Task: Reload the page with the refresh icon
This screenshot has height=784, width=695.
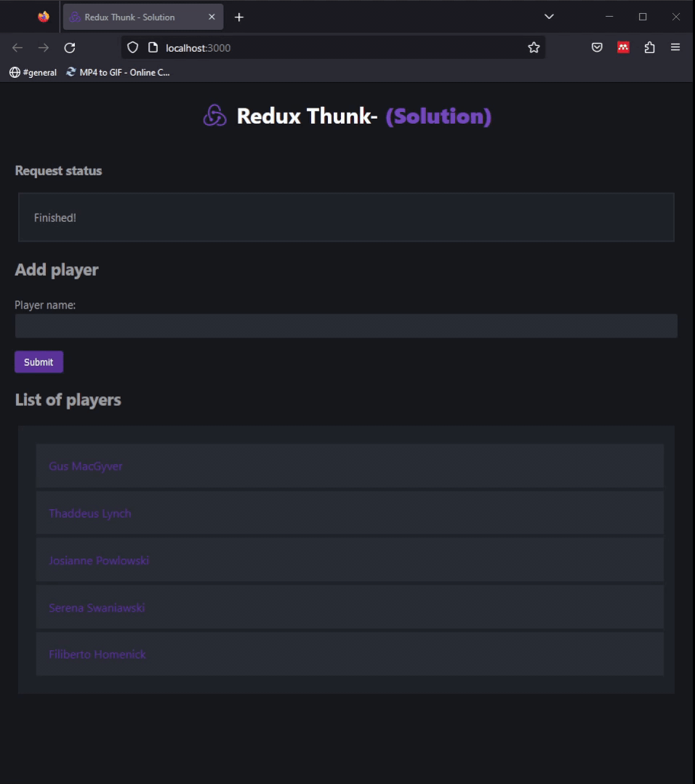Action: click(70, 48)
